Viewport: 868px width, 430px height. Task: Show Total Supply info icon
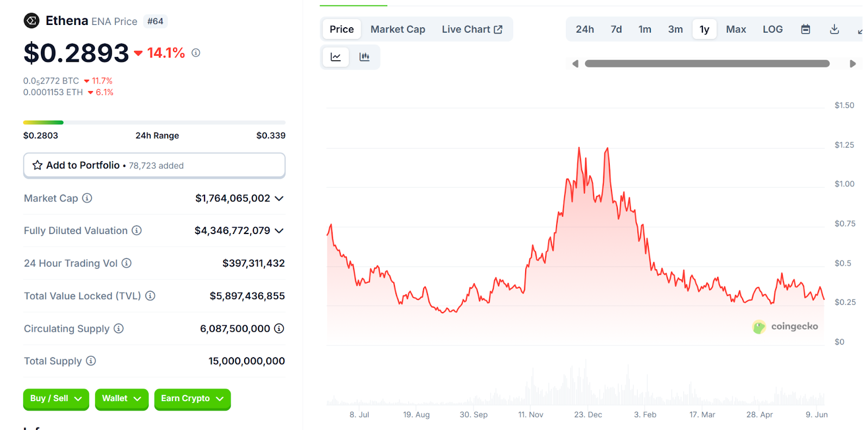[91, 361]
